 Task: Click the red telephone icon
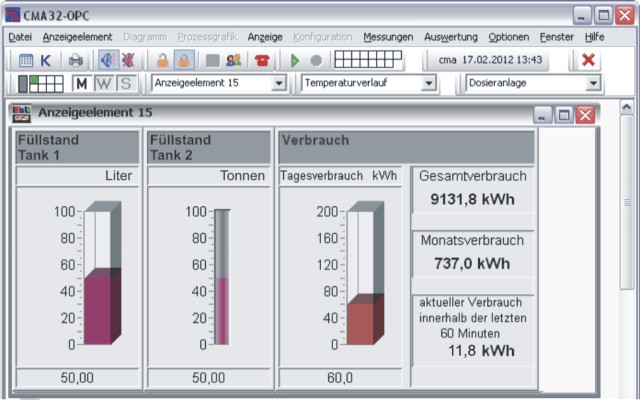[x=262, y=60]
